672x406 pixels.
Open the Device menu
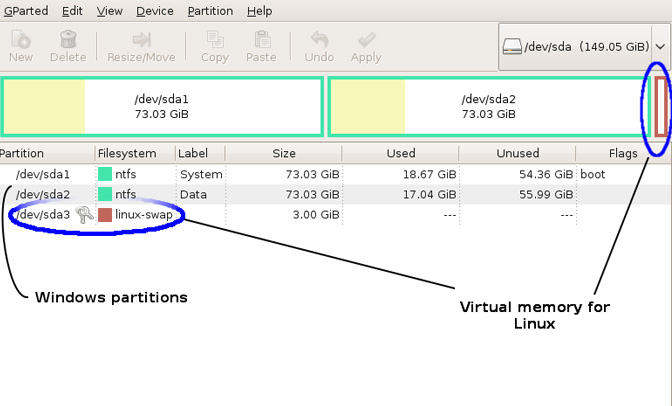click(155, 11)
